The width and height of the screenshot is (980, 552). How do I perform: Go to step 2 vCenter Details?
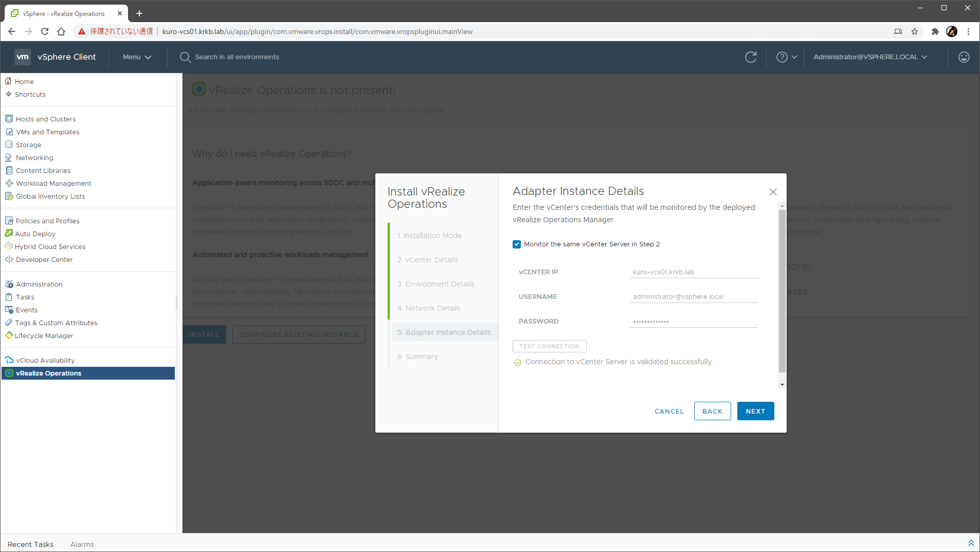431,260
